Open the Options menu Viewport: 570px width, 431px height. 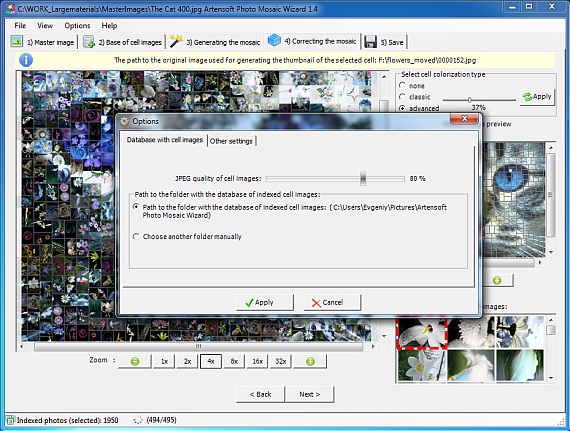click(77, 25)
